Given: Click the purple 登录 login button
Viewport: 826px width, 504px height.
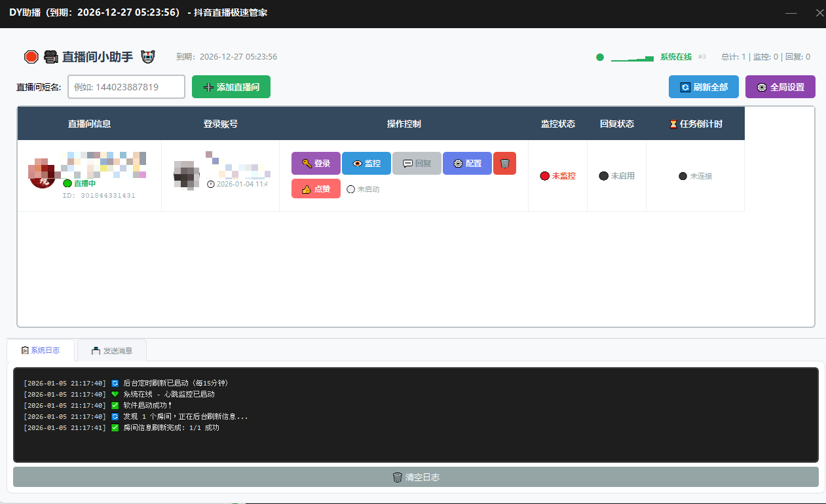Looking at the screenshot, I should pos(316,164).
